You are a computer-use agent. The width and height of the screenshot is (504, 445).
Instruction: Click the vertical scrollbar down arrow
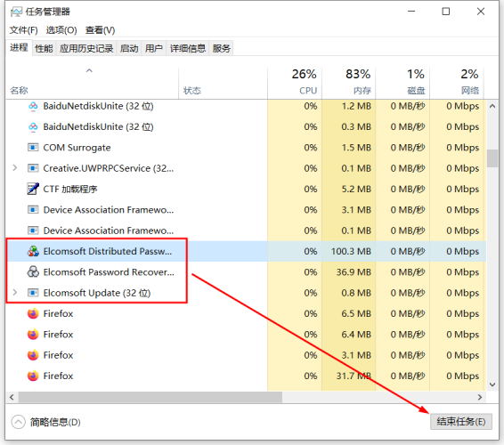pos(492,384)
